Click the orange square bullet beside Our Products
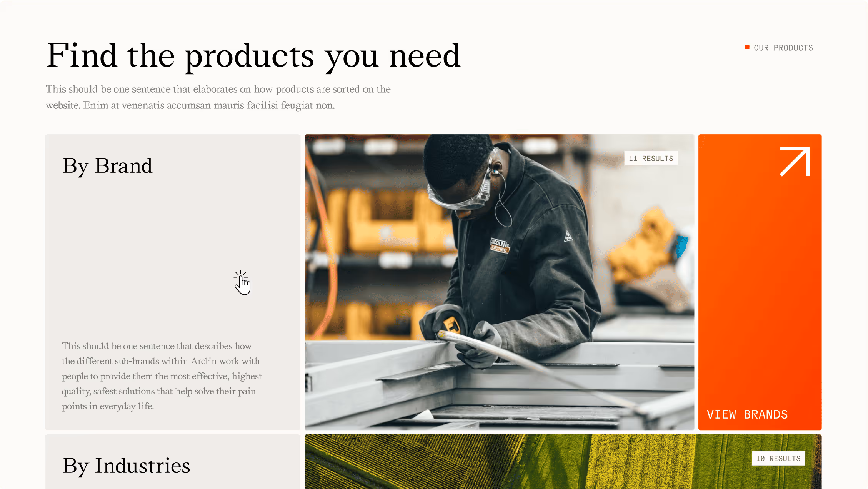 tap(747, 47)
